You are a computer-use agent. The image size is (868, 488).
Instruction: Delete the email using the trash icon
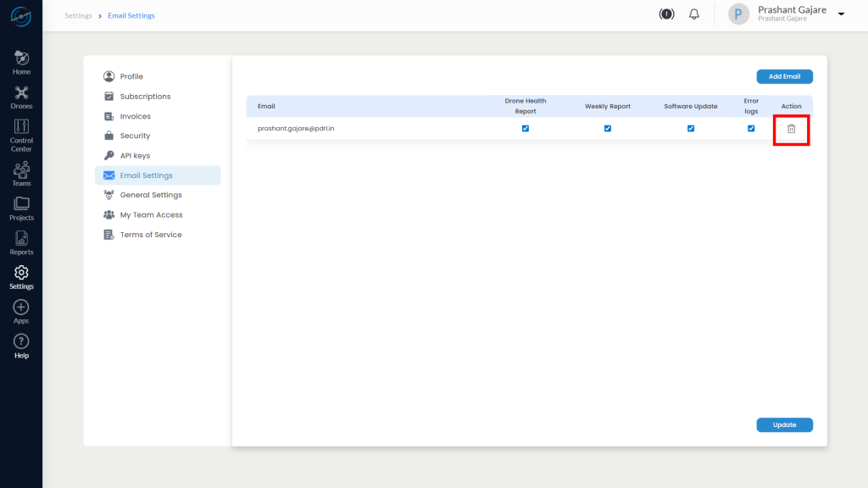[x=791, y=128]
